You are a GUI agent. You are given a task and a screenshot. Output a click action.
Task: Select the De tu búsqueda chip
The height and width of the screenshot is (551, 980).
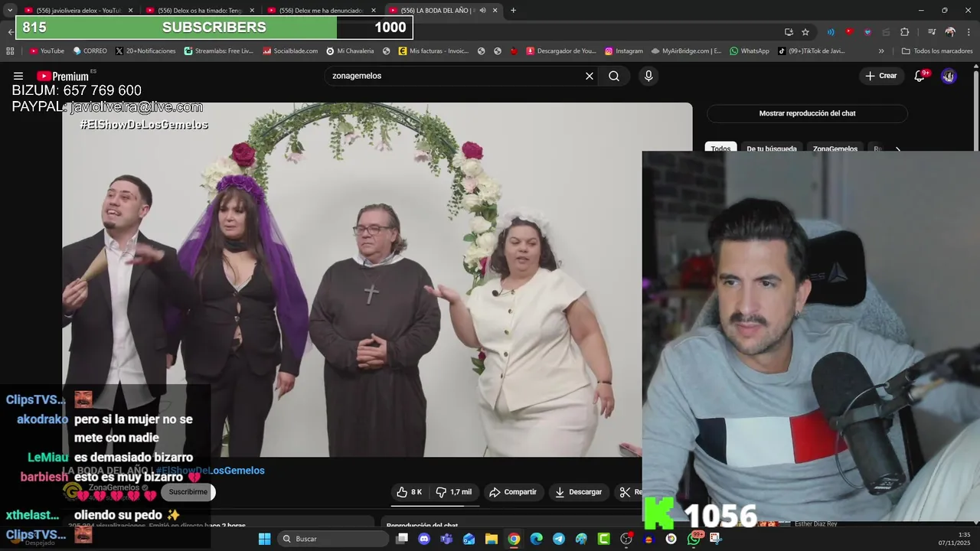[771, 148]
